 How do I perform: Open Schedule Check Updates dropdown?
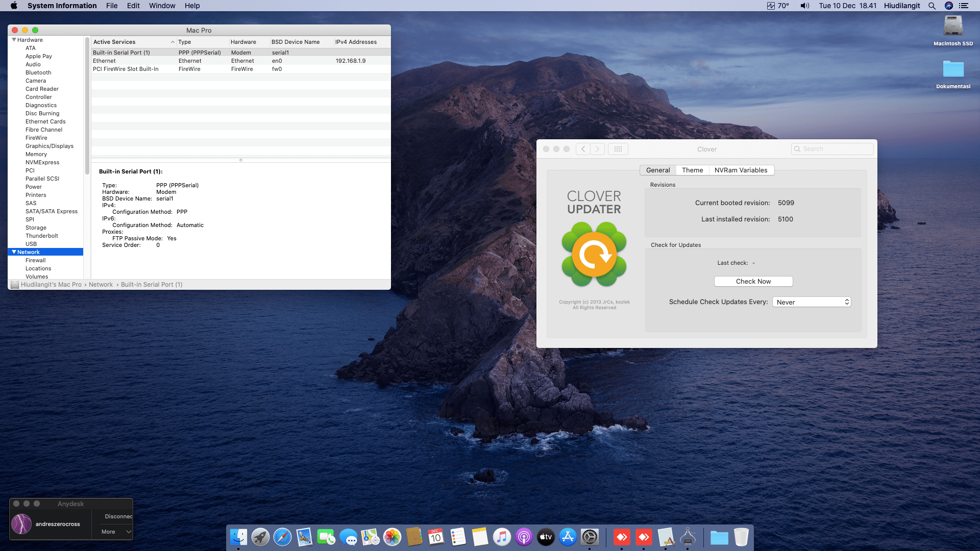tap(812, 302)
